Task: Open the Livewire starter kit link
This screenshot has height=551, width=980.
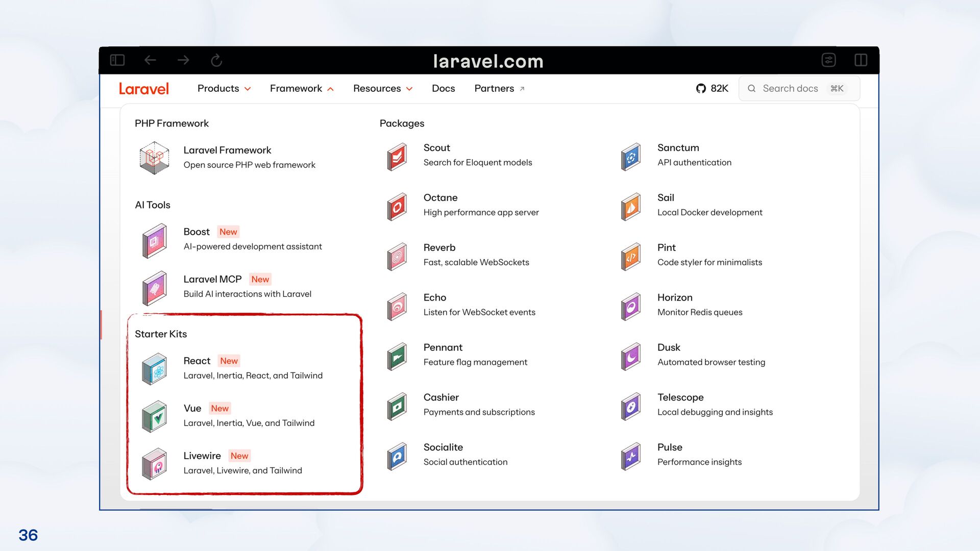Action: (202, 456)
